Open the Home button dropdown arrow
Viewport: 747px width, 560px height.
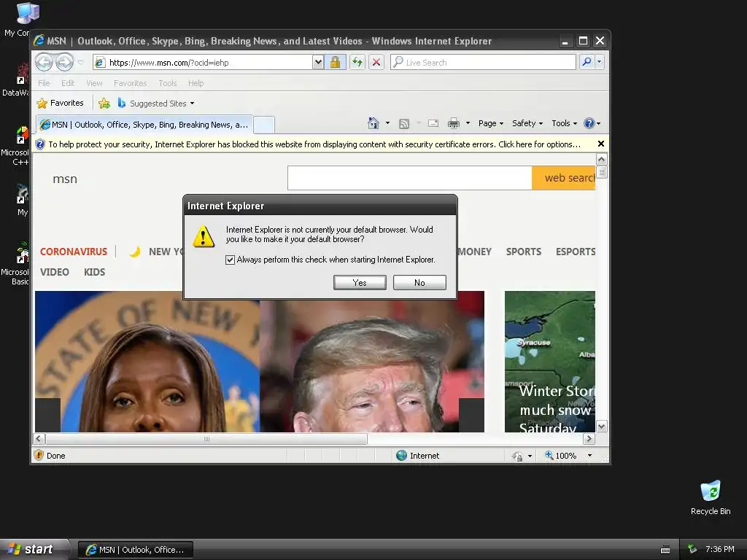point(387,123)
